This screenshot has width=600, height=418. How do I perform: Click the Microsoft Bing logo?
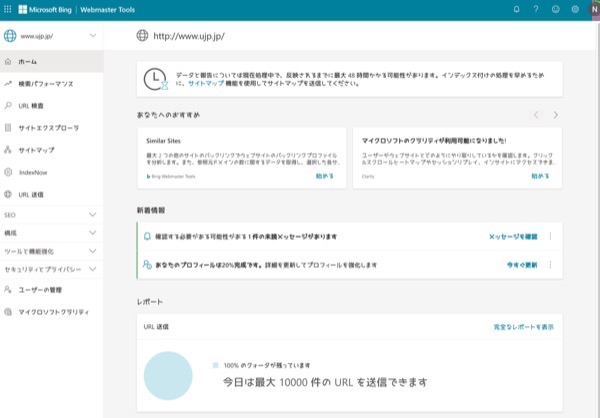(45, 10)
